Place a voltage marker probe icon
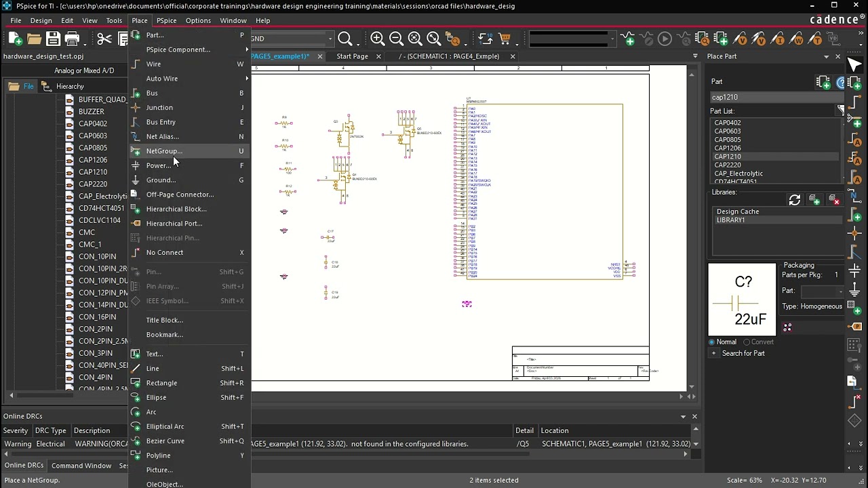 pyautogui.click(x=740, y=39)
